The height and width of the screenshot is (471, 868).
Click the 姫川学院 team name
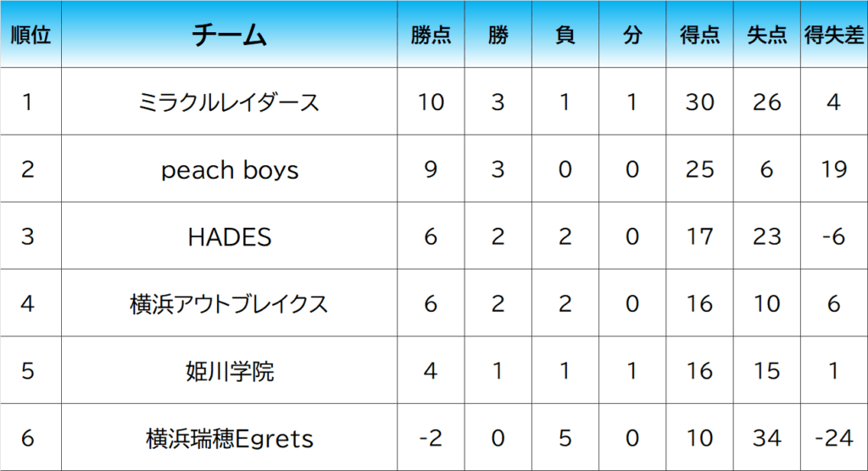[x=230, y=371]
